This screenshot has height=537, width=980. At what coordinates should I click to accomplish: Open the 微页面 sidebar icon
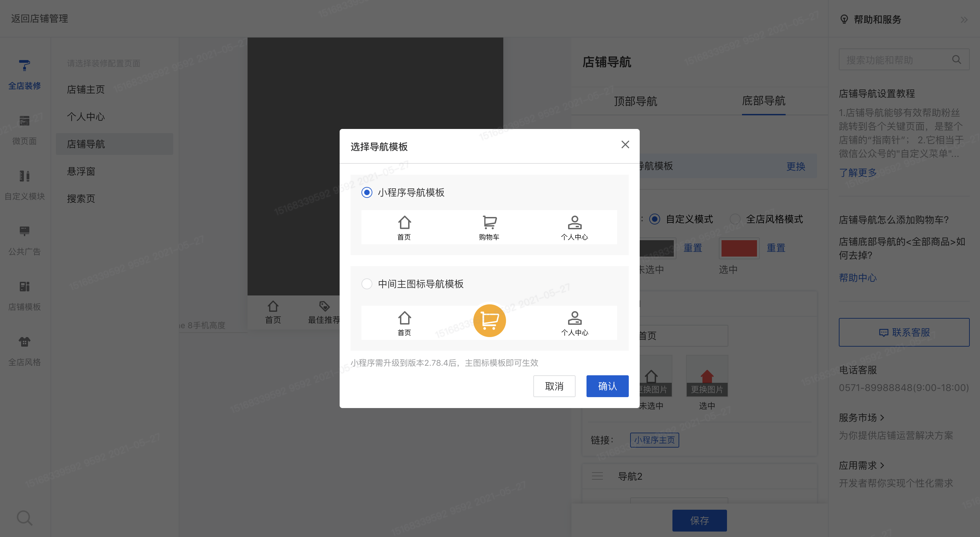click(24, 121)
